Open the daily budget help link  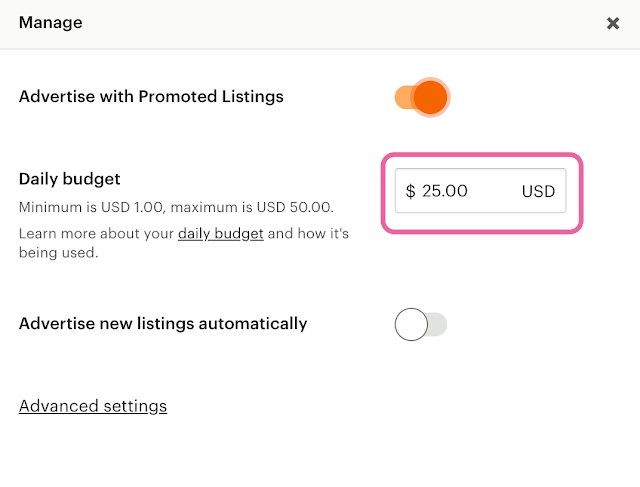[221, 234]
